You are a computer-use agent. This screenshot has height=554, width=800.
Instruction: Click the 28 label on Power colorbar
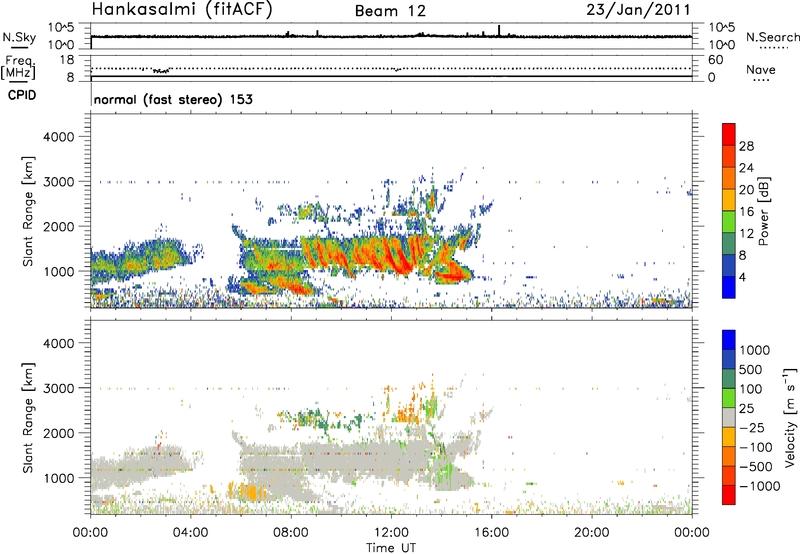(x=746, y=146)
